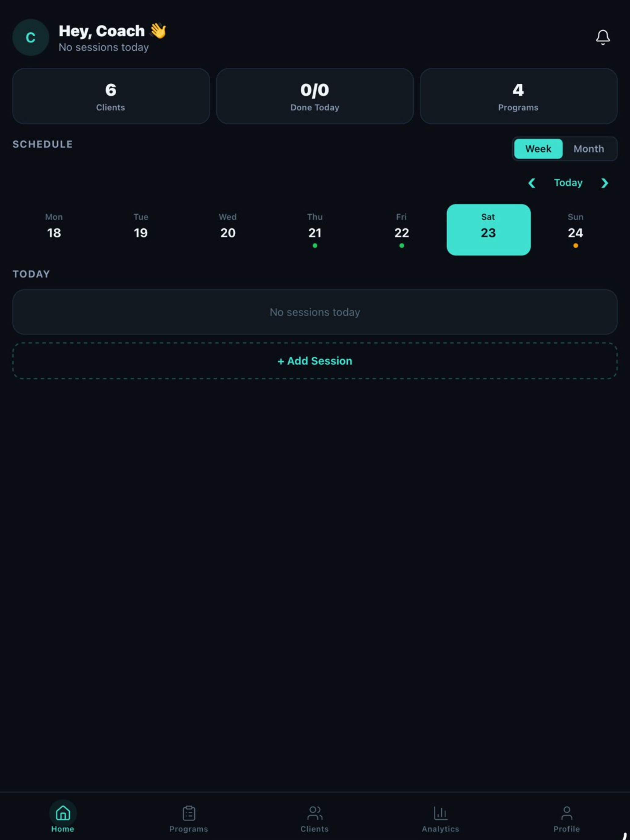630x840 pixels.
Task: Click the Add Session button
Action: coord(315,361)
